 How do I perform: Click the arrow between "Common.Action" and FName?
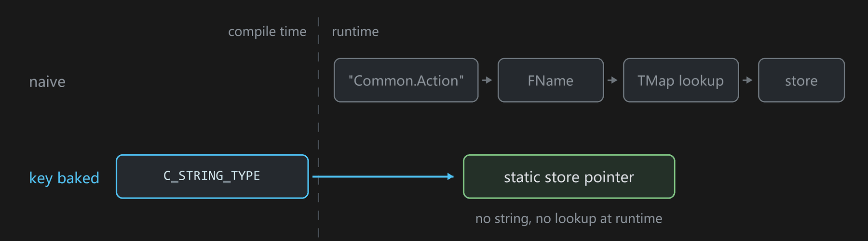[x=487, y=80]
